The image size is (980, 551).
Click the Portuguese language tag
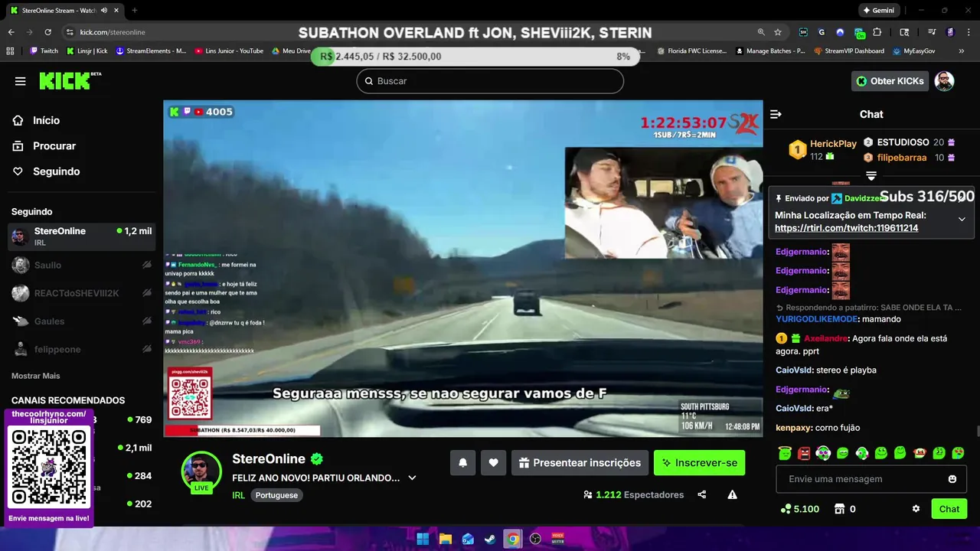[x=276, y=495]
